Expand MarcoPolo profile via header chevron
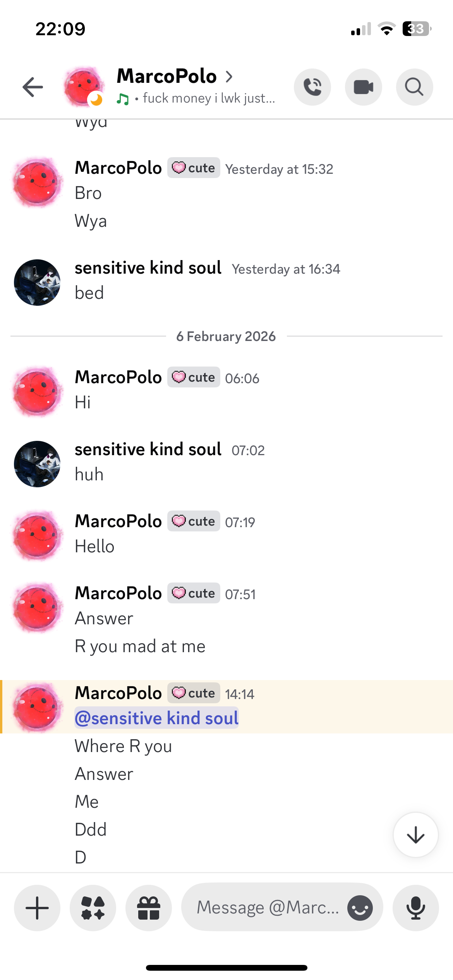 click(x=229, y=77)
